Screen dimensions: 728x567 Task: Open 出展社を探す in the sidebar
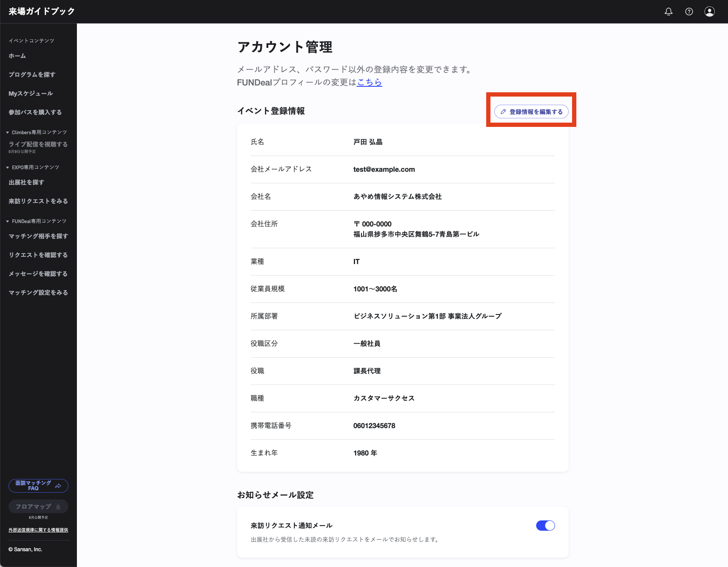pyautogui.click(x=26, y=182)
